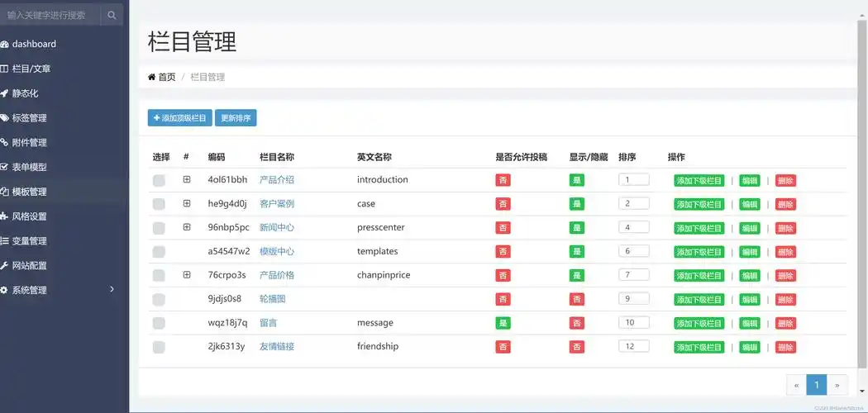Open the 友情链接 column link

click(x=277, y=347)
